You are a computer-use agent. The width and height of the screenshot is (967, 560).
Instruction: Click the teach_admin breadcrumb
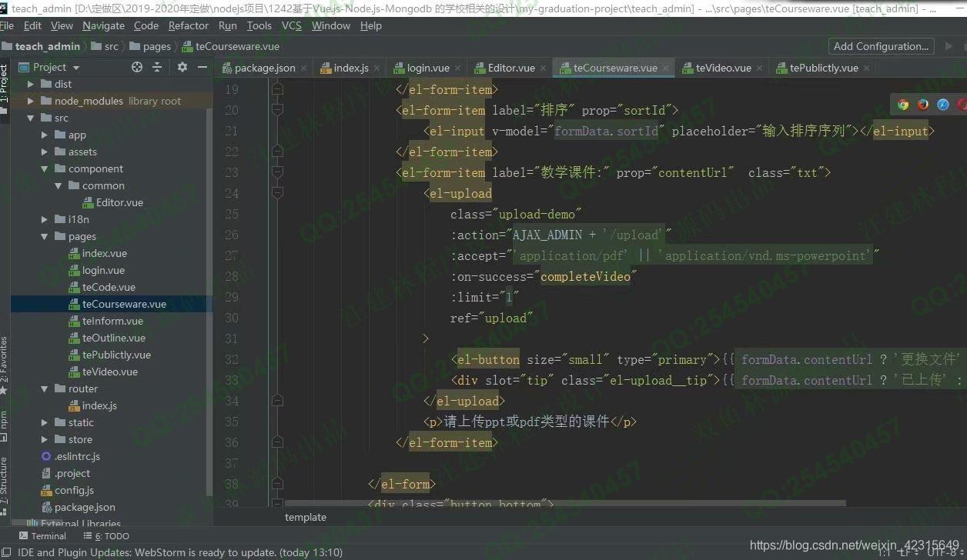(x=48, y=46)
